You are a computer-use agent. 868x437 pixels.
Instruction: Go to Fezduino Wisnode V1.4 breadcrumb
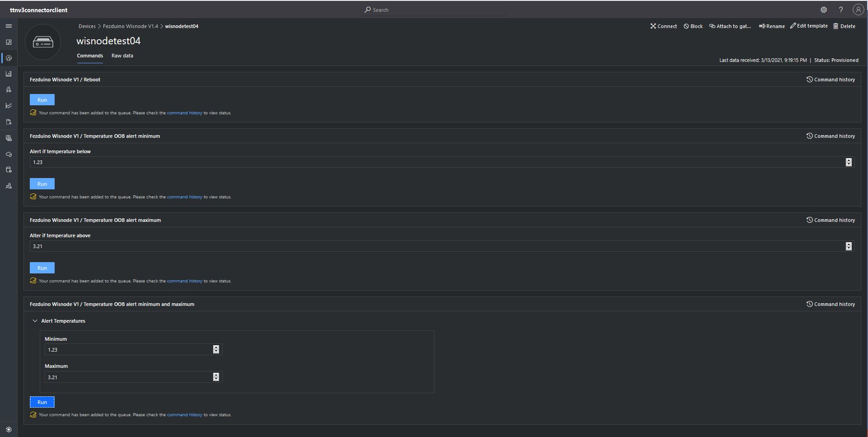click(x=131, y=26)
